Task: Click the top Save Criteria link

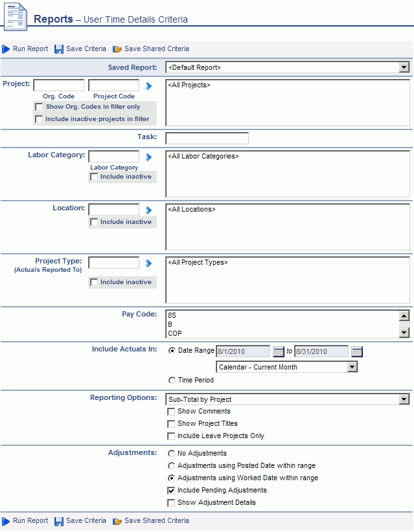Action: click(x=86, y=49)
